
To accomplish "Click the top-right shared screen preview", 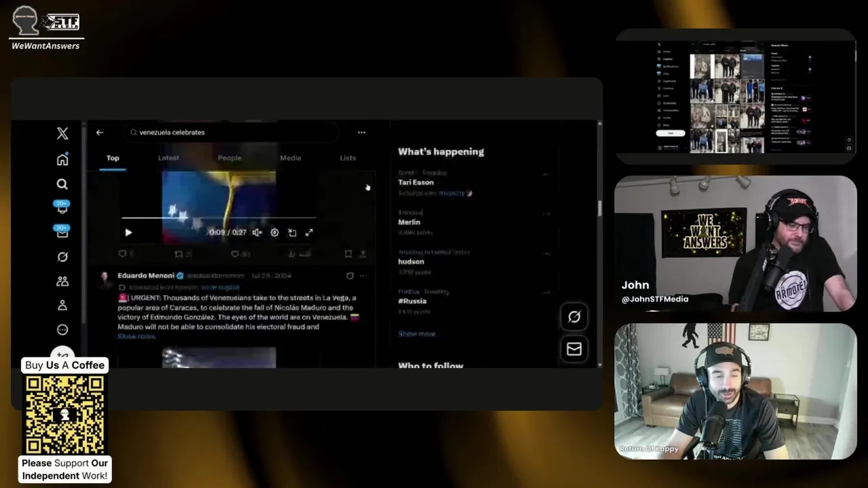I will 736,96.
